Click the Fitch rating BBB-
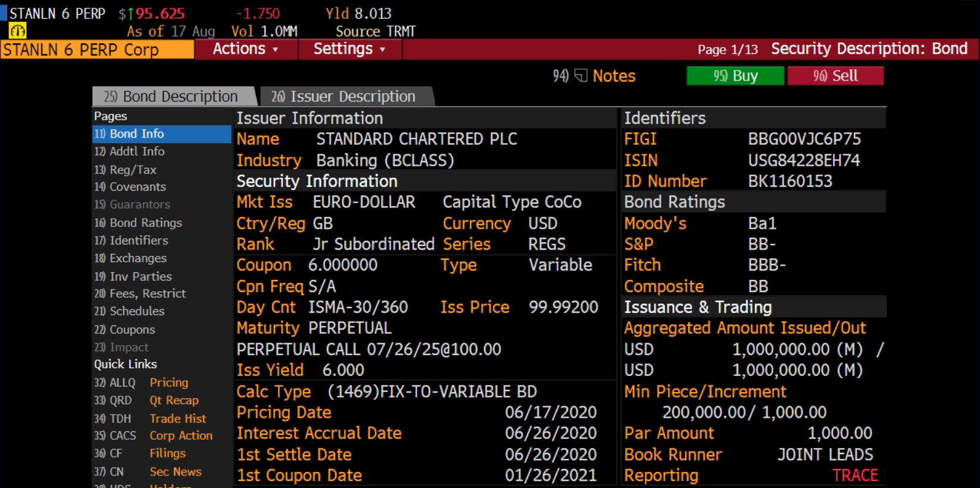Screen dimensions: 980x488 (767, 265)
